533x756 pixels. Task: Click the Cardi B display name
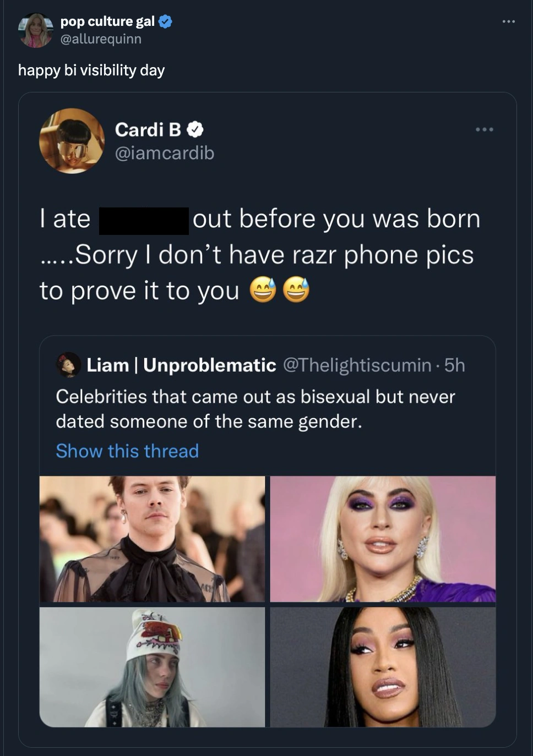click(148, 130)
